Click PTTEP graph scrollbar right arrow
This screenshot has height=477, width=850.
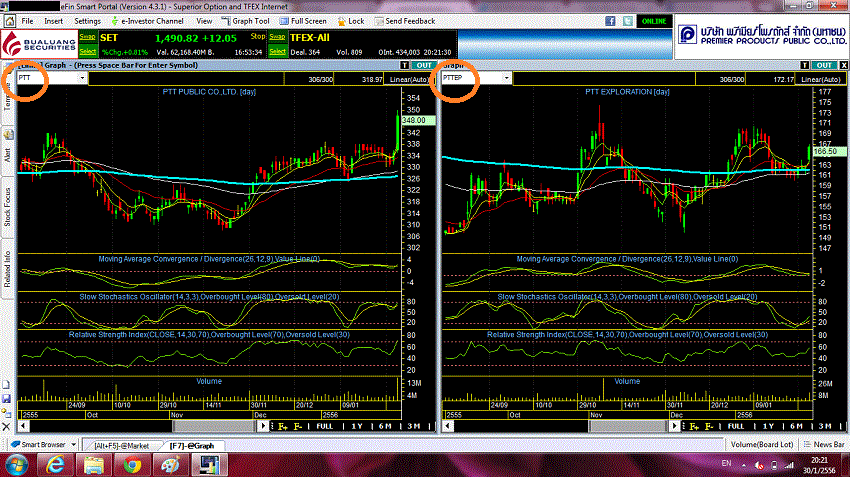click(x=674, y=426)
